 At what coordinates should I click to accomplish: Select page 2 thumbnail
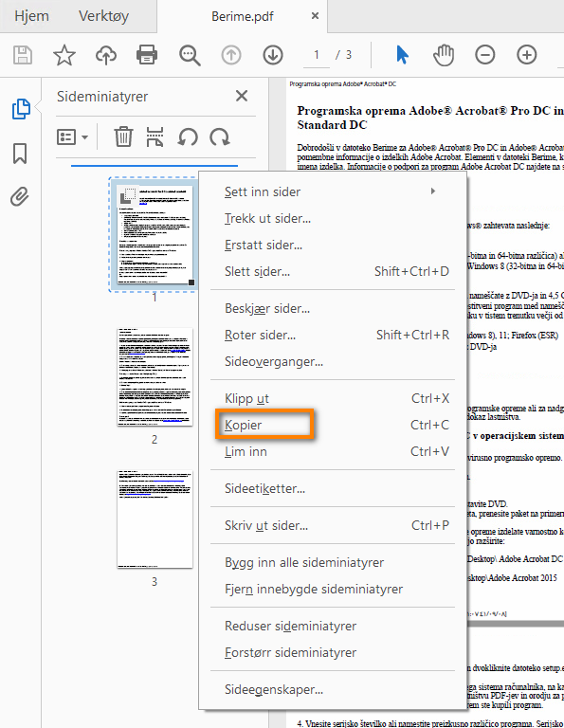[155, 376]
